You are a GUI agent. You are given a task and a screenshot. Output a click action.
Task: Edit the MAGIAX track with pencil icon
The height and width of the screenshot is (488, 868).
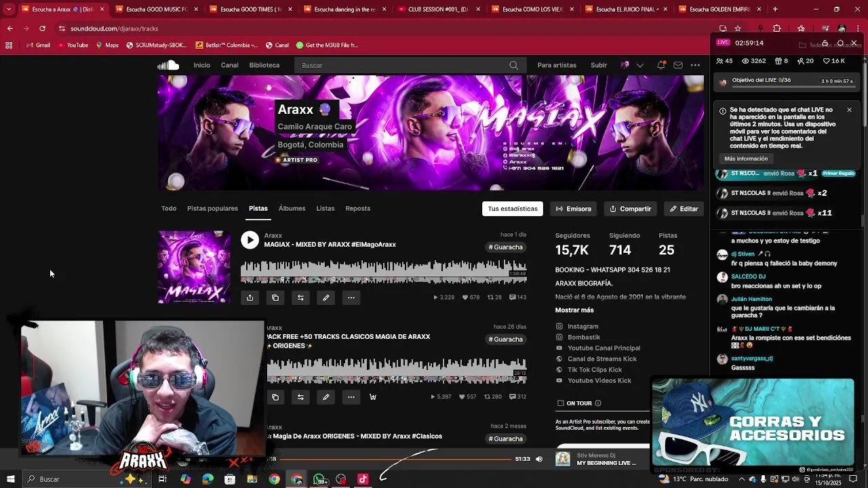coord(325,298)
